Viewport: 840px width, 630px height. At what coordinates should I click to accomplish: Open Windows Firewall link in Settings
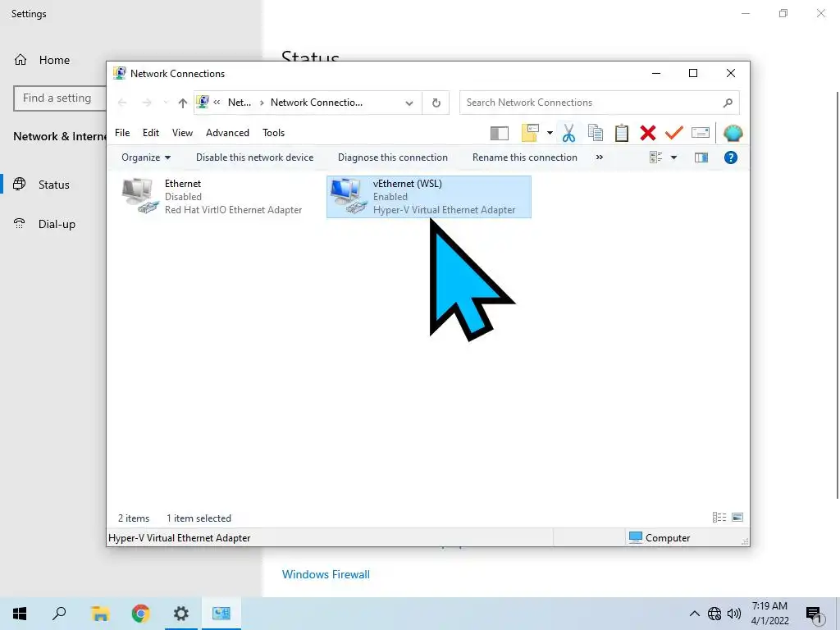[x=326, y=574]
